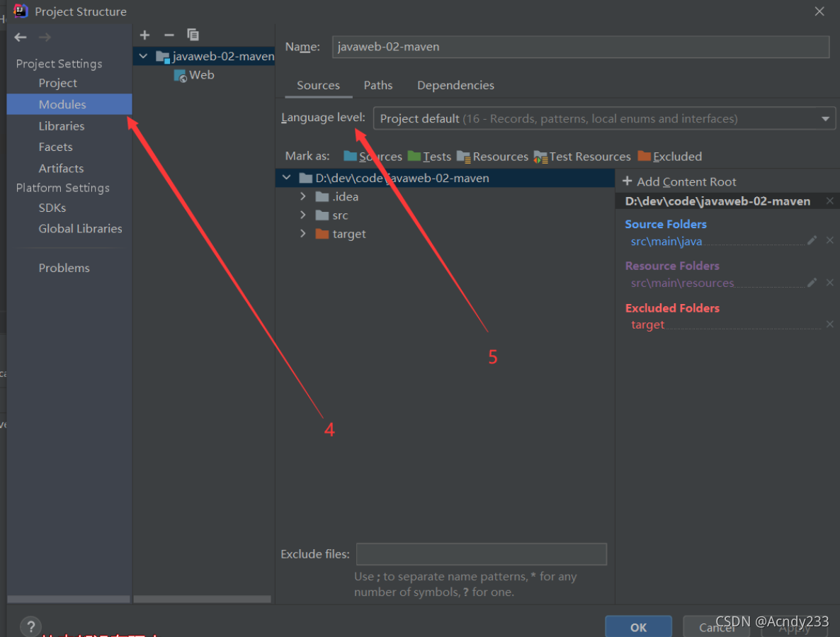The height and width of the screenshot is (637, 840).
Task: Close the Project Structure dialog
Action: point(819,11)
